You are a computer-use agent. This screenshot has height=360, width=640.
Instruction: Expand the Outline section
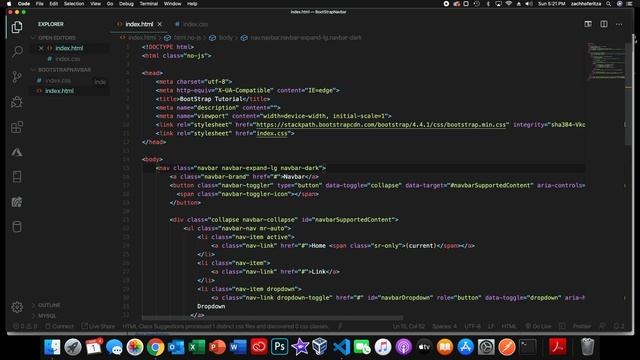49,305
